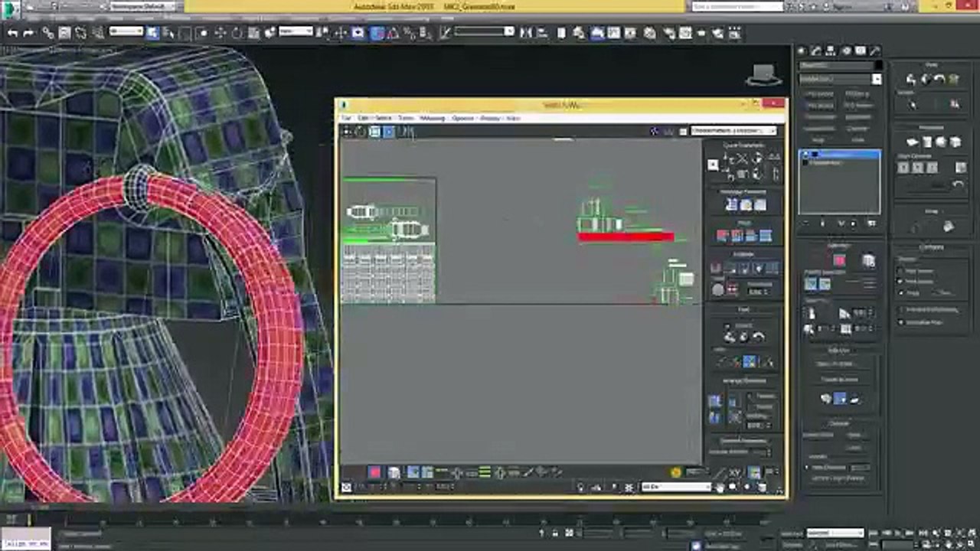The width and height of the screenshot is (980, 551).
Task: Toggle Normalize Map checkbox
Action: pyautogui.click(x=900, y=322)
